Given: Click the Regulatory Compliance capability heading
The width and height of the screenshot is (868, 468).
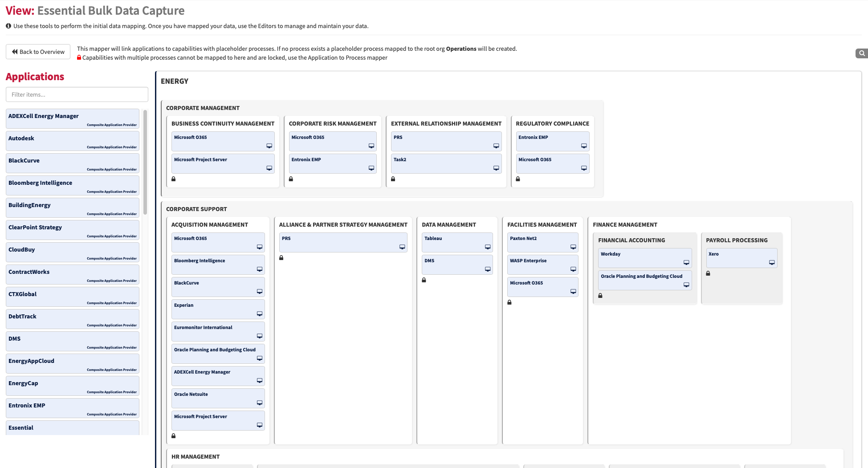Looking at the screenshot, I should click(x=552, y=124).
